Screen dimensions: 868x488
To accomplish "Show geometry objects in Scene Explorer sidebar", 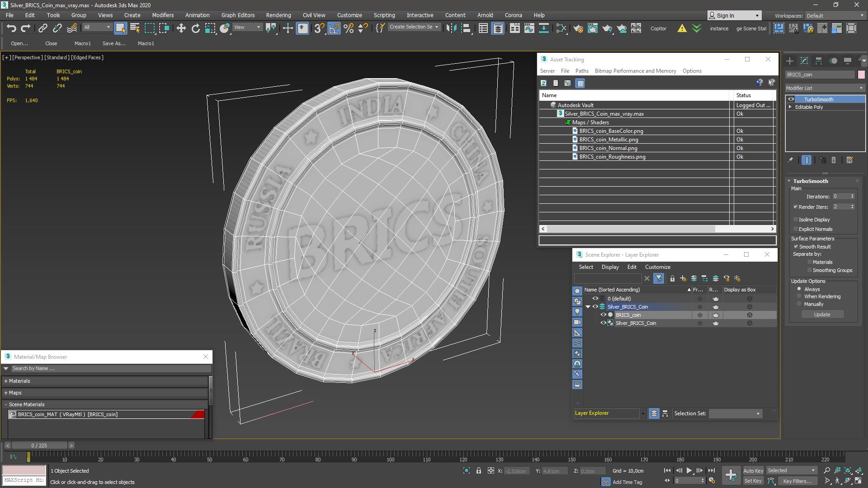I will (x=577, y=291).
